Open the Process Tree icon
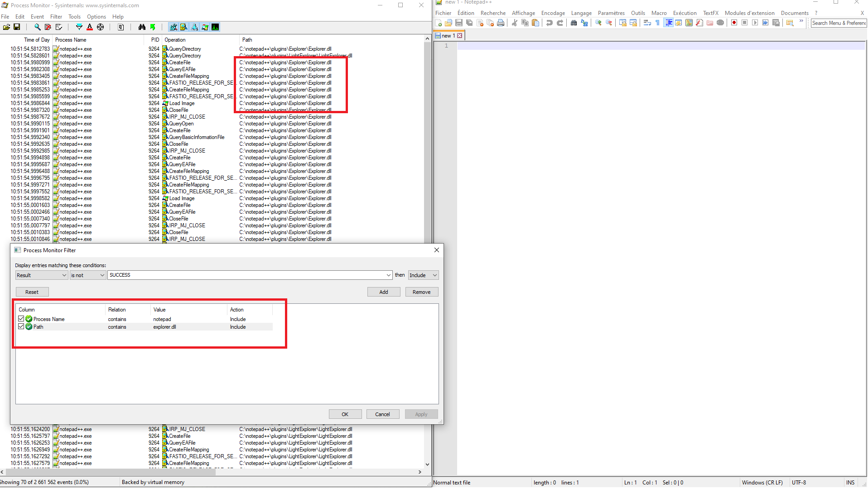 point(121,27)
